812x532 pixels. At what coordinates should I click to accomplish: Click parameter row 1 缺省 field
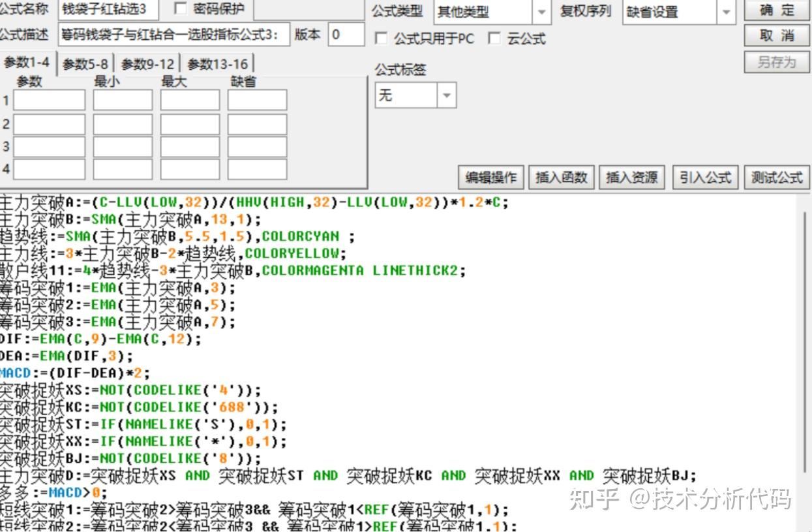(257, 100)
